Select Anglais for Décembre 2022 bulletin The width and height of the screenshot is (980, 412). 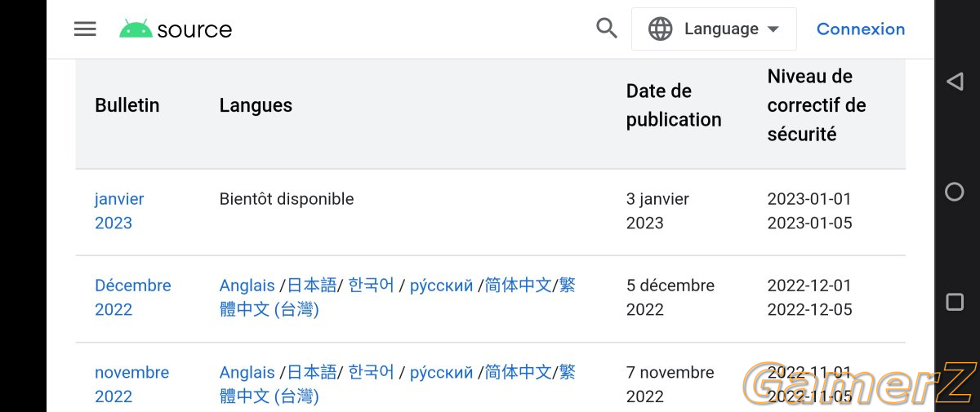(247, 286)
